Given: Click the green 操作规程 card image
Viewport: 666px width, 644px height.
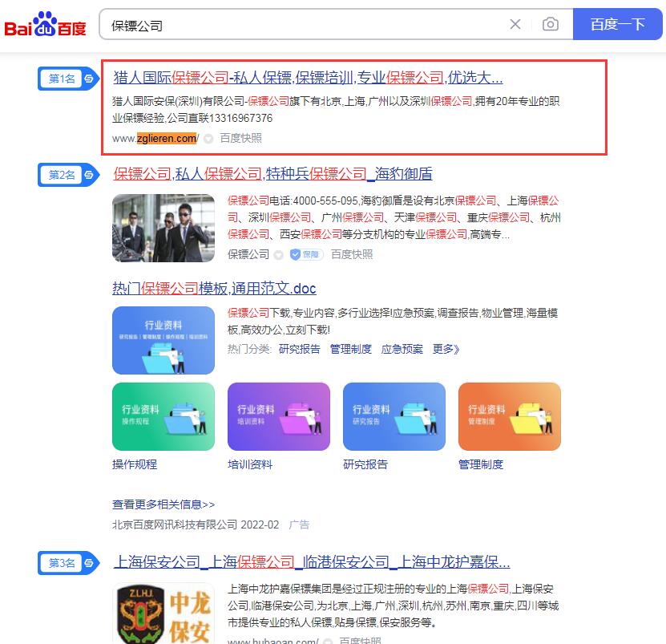Looking at the screenshot, I should (163, 416).
